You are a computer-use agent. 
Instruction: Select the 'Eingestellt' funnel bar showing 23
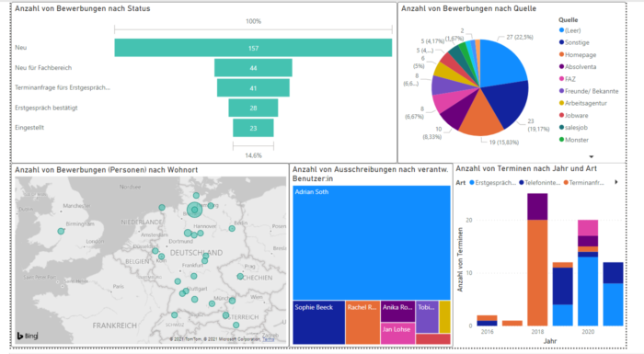pos(253,128)
